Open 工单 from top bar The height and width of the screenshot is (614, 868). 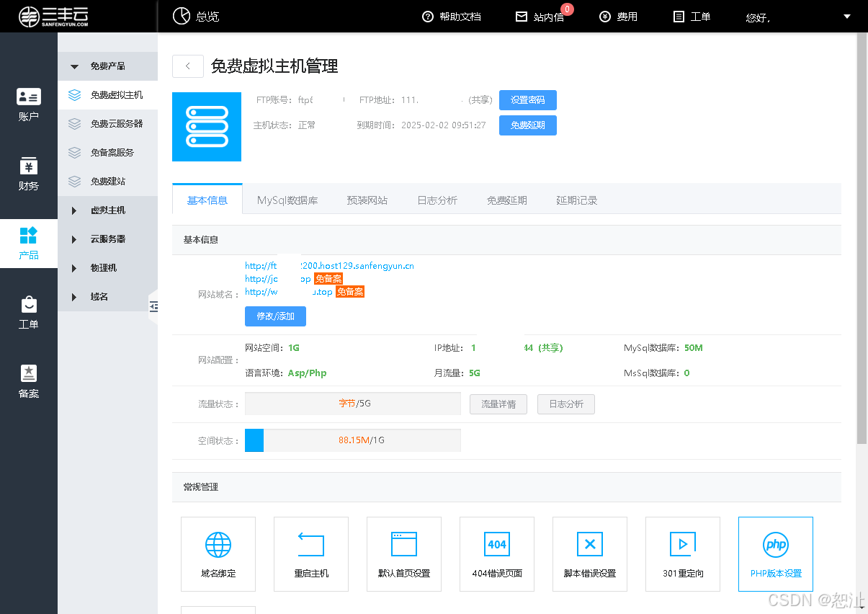pyautogui.click(x=692, y=17)
